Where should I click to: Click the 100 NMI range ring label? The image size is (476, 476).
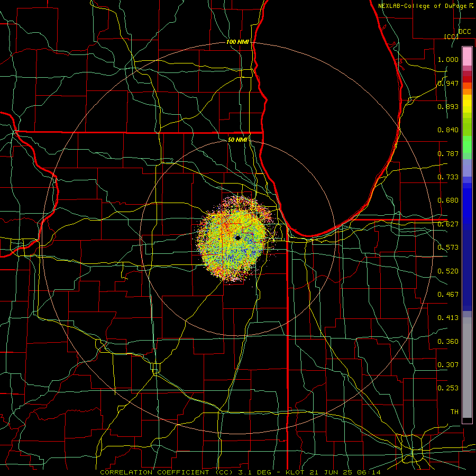(x=237, y=42)
